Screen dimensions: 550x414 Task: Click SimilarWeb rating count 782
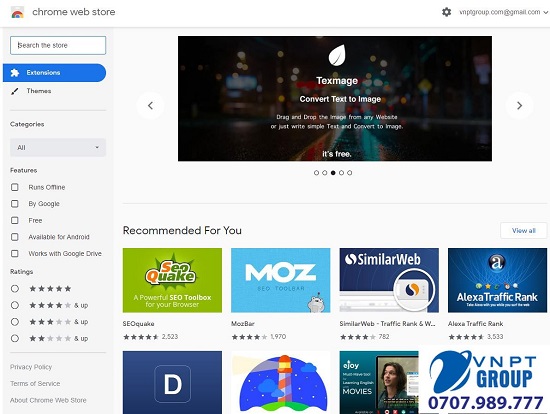coord(384,336)
